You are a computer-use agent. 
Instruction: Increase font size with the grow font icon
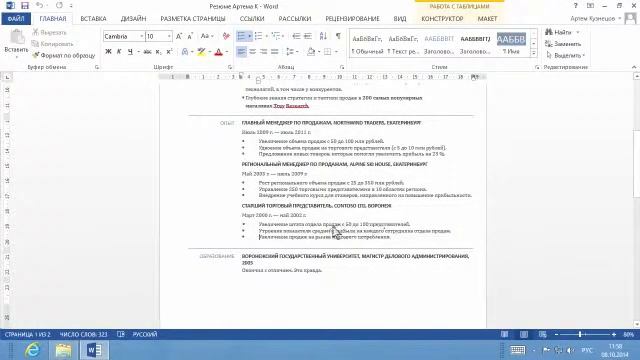(179, 36)
